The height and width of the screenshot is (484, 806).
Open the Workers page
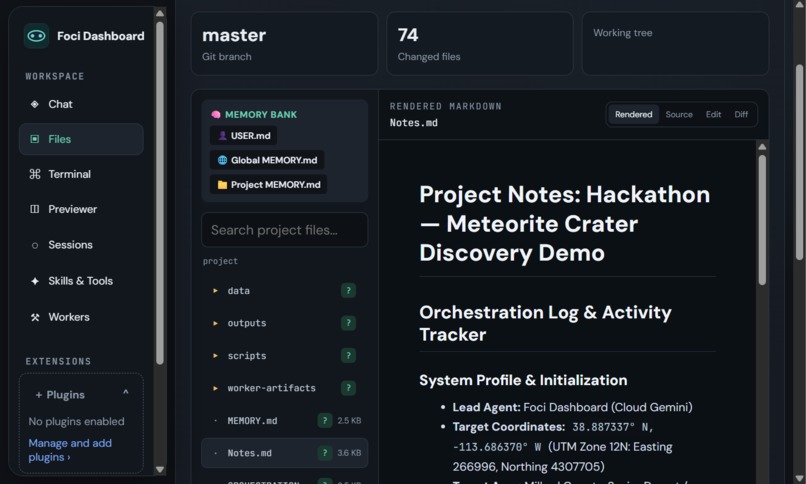(81, 317)
